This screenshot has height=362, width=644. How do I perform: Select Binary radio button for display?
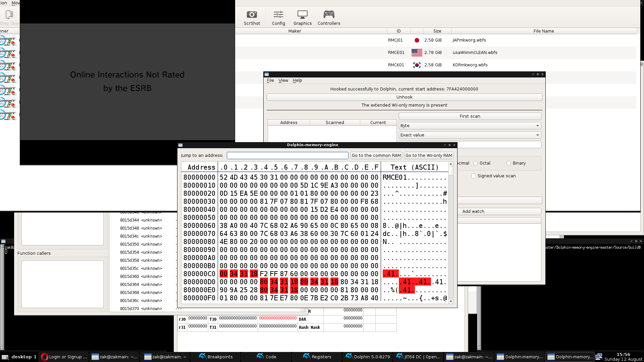(508, 163)
